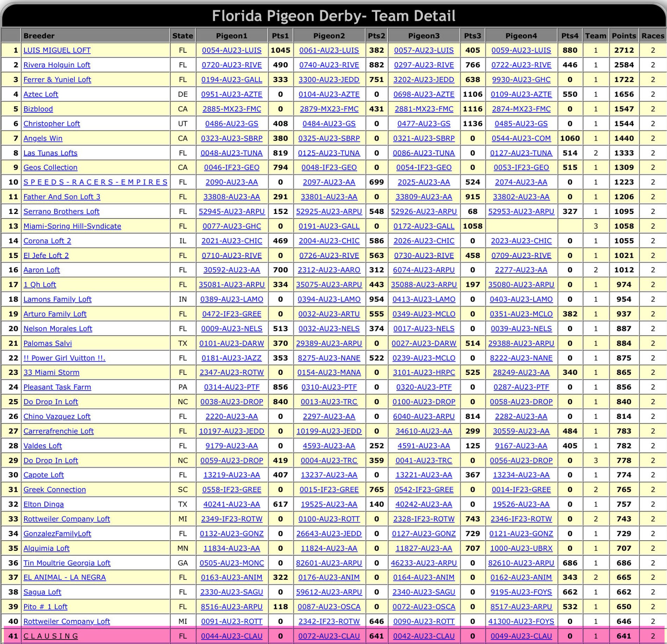Open Las Tunas Lofts link
Screen dimensions: 667x644
(x=50, y=153)
